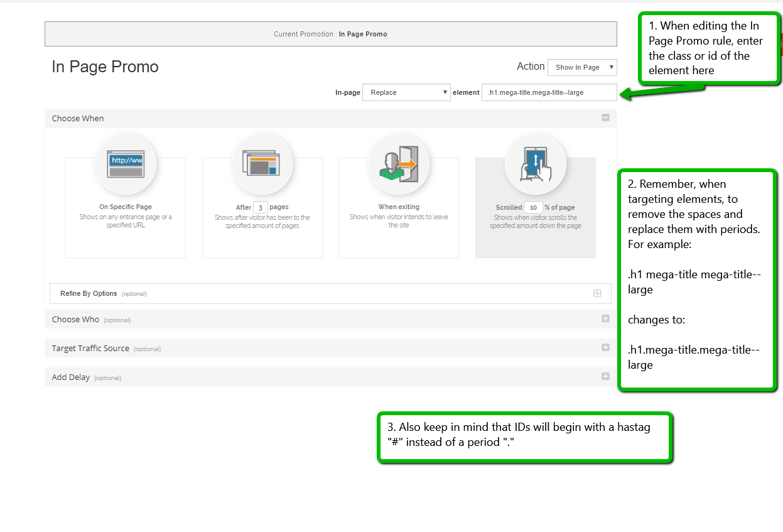Select the Scrolled percent tablet icon
Screen dimensions: 783x532
click(x=535, y=165)
